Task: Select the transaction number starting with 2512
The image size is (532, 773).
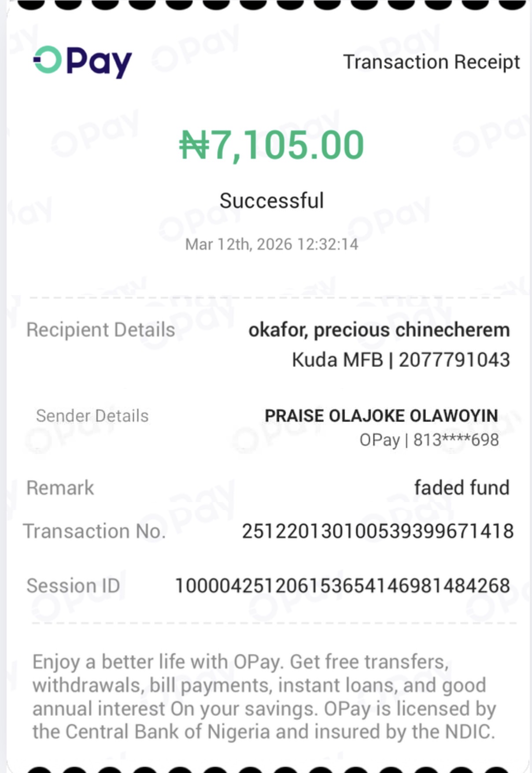Action: coord(377,531)
